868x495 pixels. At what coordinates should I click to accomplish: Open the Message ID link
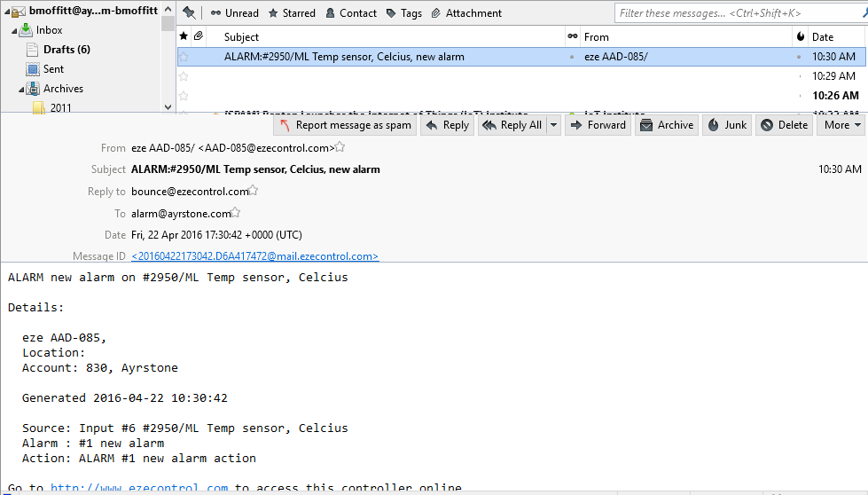tap(254, 256)
